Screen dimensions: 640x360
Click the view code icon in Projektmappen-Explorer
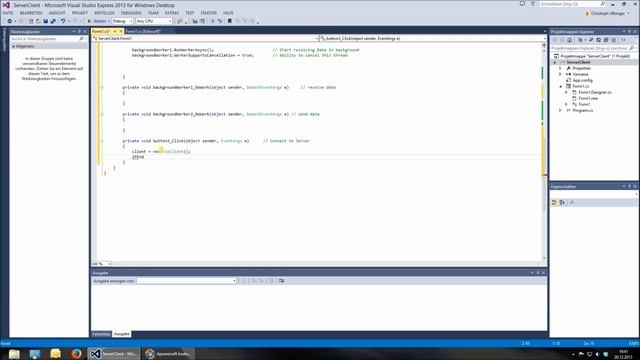(x=623, y=40)
